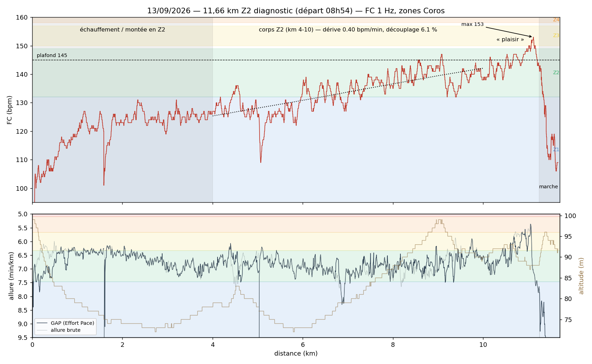This screenshot has width=592, height=364.
Task: Click the "distance (km)" axis label
Action: (296, 353)
